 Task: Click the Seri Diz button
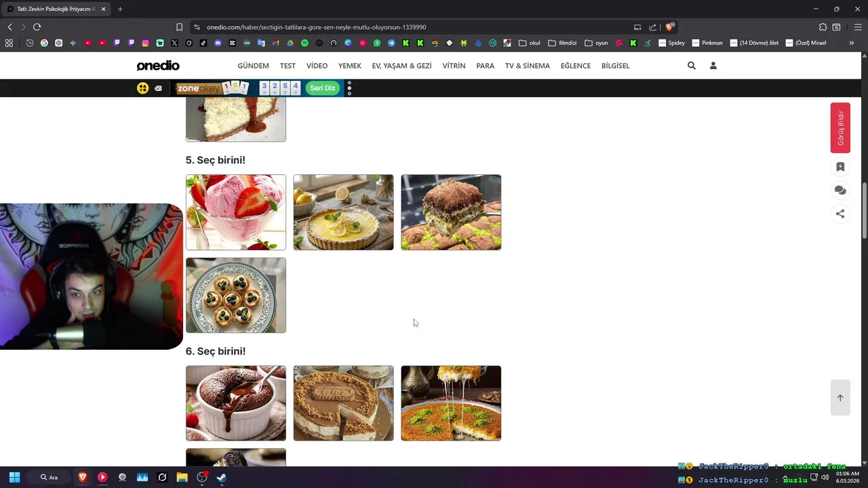pos(323,88)
